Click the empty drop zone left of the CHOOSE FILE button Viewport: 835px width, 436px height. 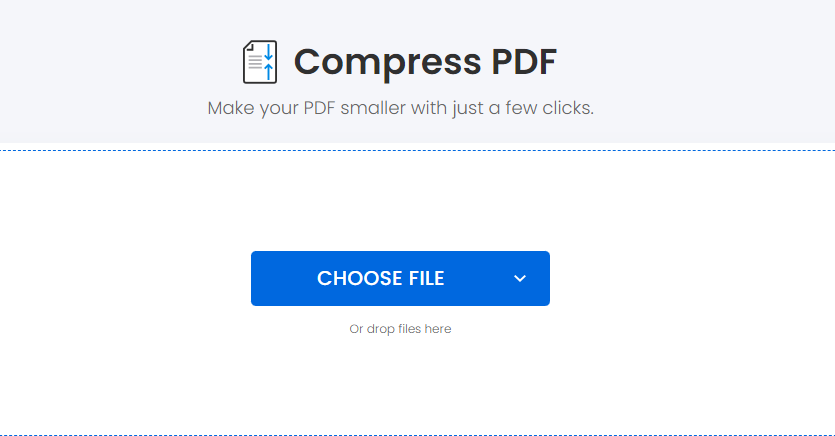[x=125, y=278]
